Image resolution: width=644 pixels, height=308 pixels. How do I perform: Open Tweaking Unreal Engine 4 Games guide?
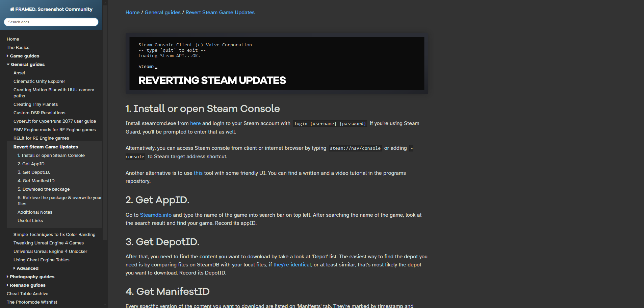[49, 243]
